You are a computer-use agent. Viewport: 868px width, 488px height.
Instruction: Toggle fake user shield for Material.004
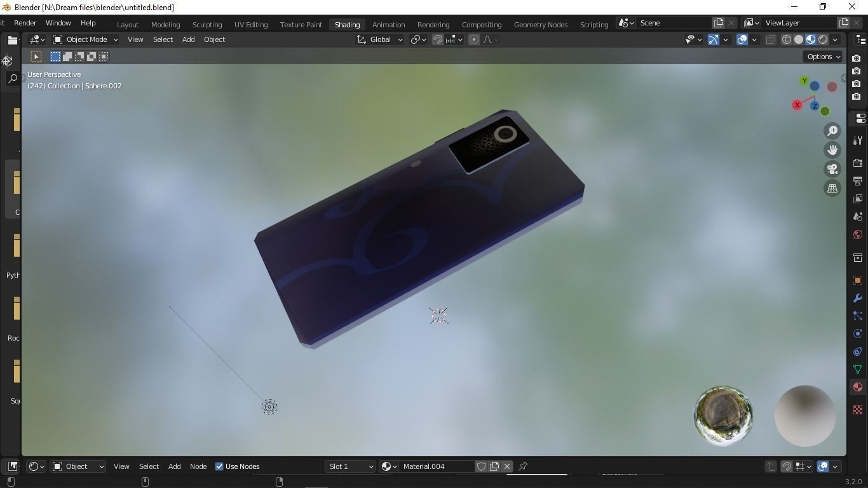(x=482, y=466)
